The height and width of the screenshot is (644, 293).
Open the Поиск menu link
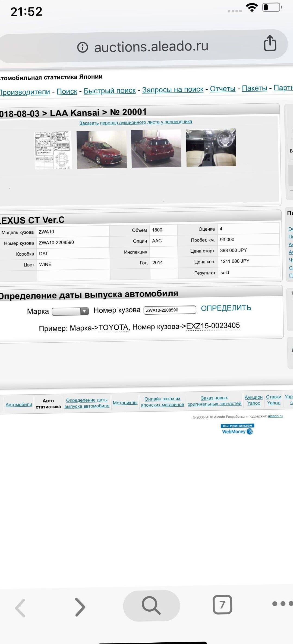[67, 91]
